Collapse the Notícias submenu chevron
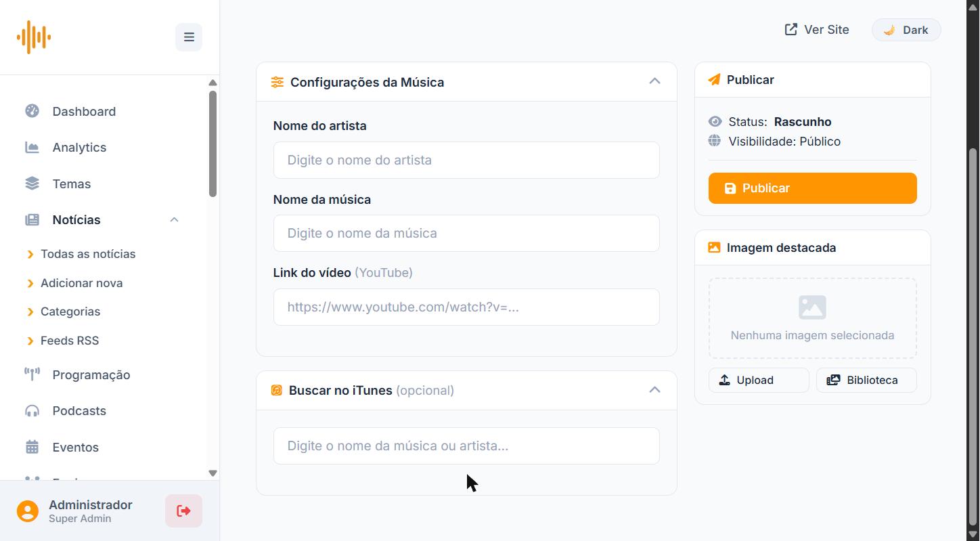 point(174,219)
